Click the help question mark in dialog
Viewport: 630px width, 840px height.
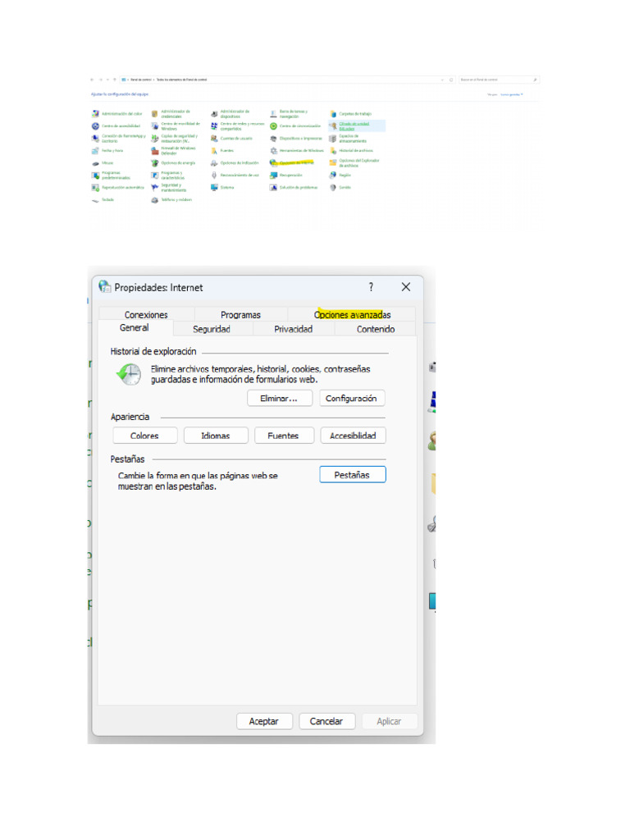click(371, 287)
